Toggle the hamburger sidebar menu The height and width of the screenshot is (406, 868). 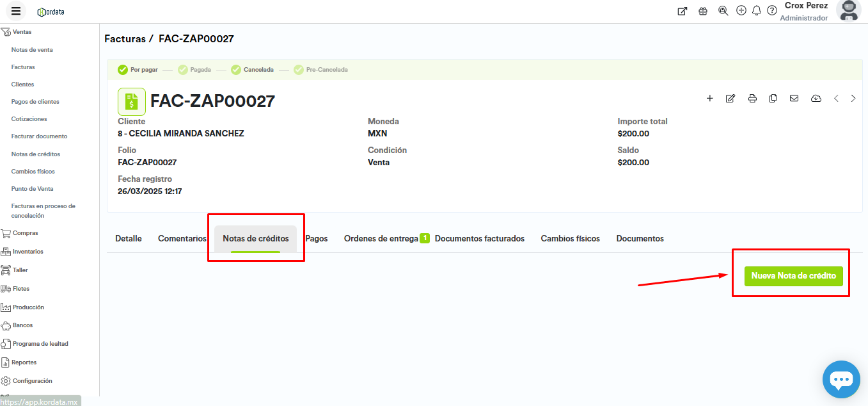pos(16,11)
